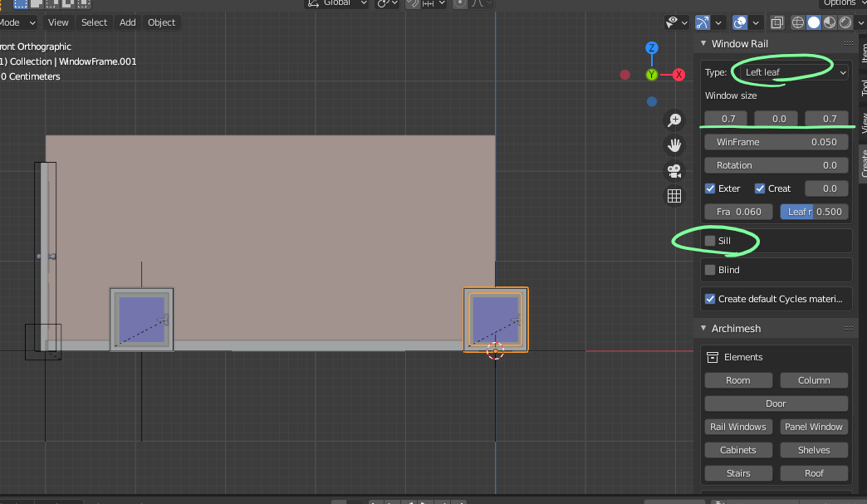This screenshot has height=504, width=867.
Task: Toggle Create default Cycles materials checkbox
Action: (710, 299)
